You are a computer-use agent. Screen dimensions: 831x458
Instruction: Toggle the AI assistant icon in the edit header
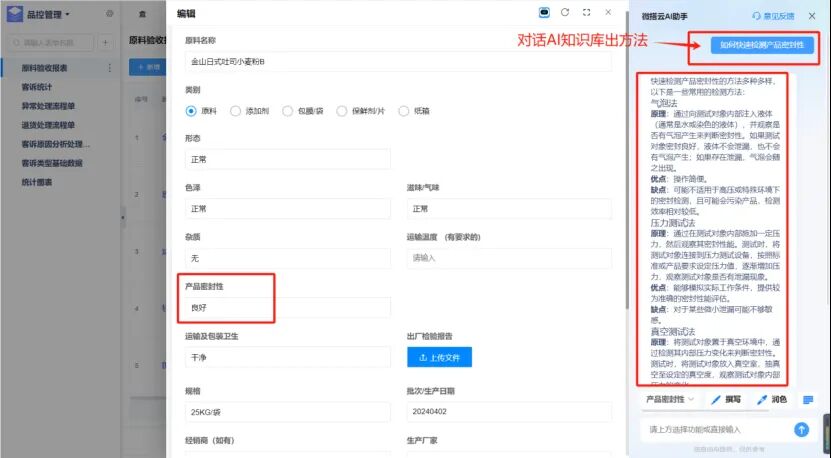point(544,13)
